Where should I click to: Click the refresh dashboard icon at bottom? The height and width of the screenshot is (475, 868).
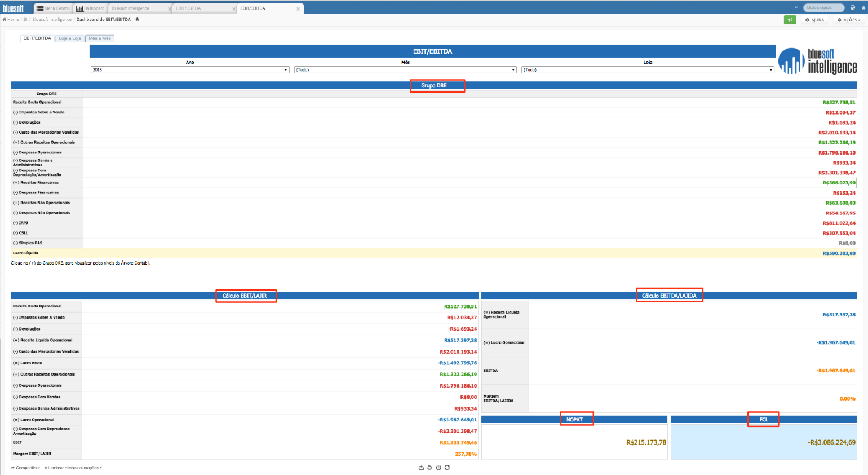pyautogui.click(x=447, y=469)
